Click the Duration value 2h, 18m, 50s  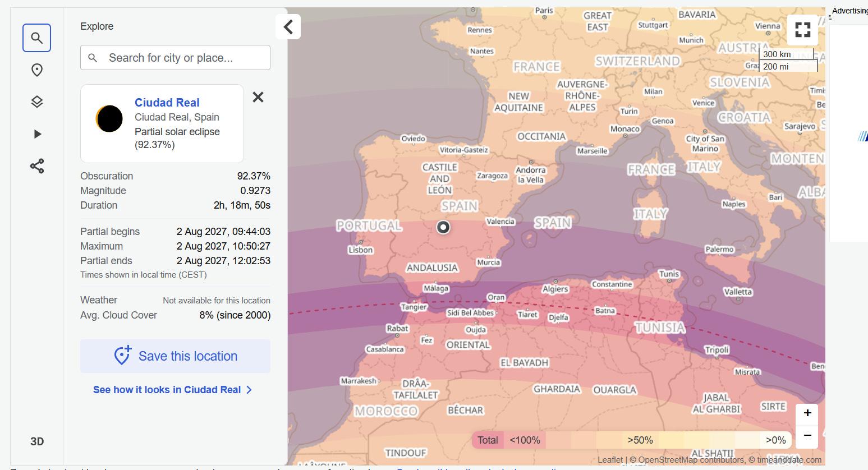[x=242, y=205]
